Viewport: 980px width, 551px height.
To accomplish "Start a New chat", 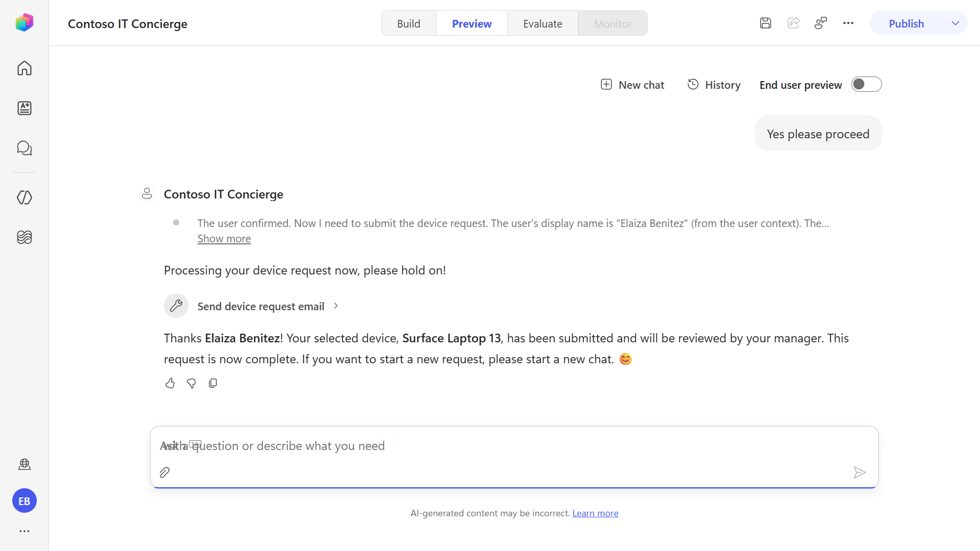I will tap(632, 85).
